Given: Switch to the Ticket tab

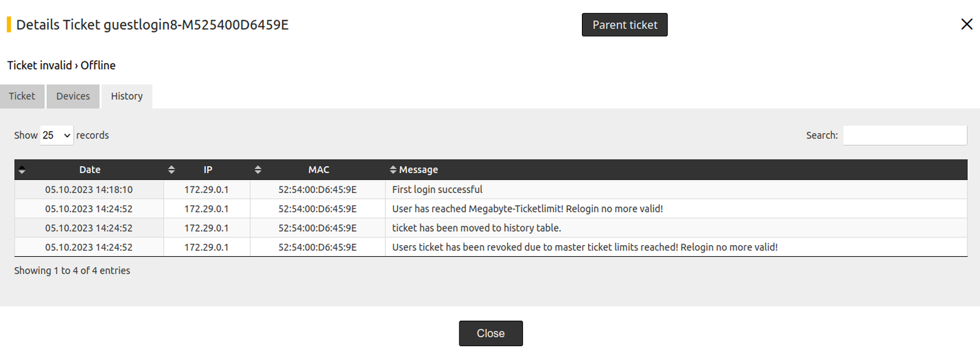Looking at the screenshot, I should pyautogui.click(x=22, y=96).
